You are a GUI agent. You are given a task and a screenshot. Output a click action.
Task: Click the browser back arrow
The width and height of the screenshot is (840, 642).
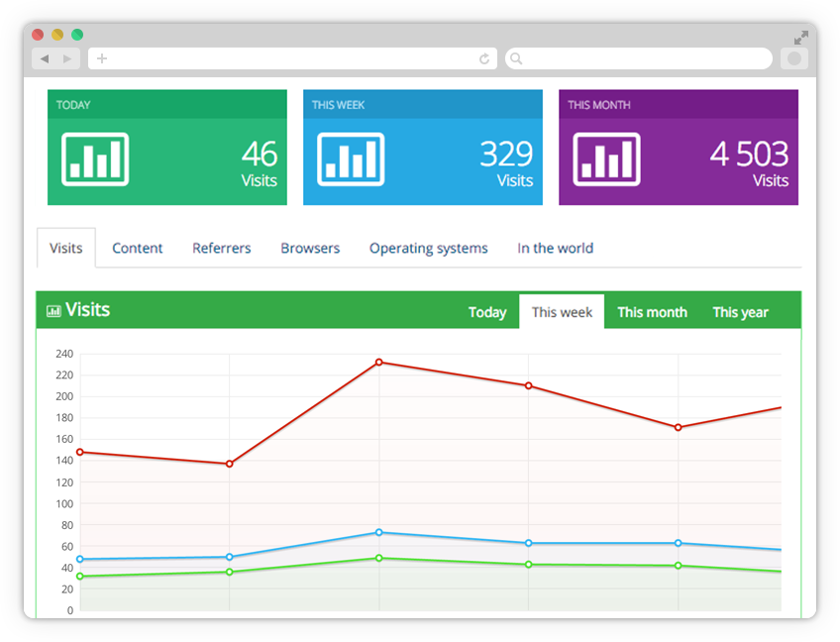click(x=45, y=58)
